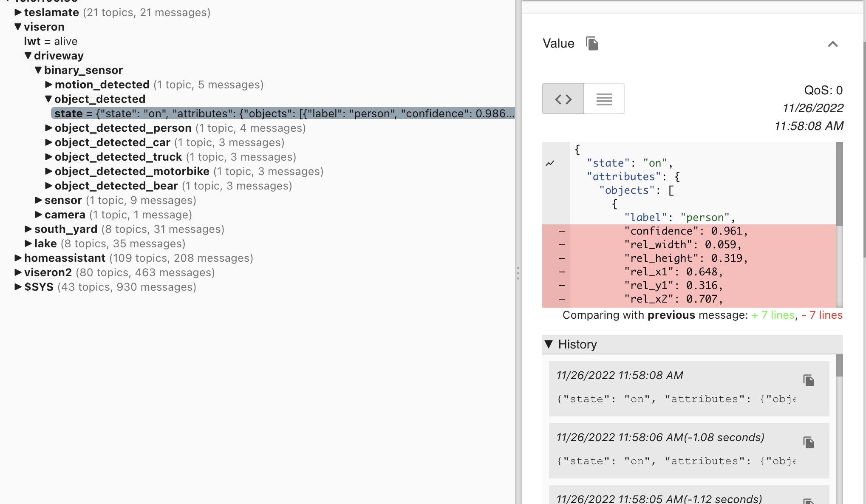
Task: Collapse the object_detected topic
Action: (x=48, y=99)
